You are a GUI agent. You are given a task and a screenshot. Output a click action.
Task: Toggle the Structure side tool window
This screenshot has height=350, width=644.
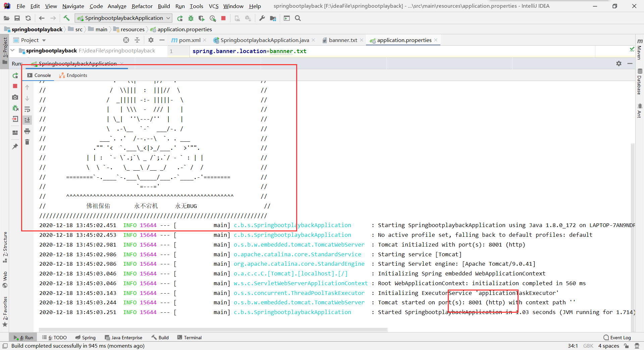pos(5,248)
